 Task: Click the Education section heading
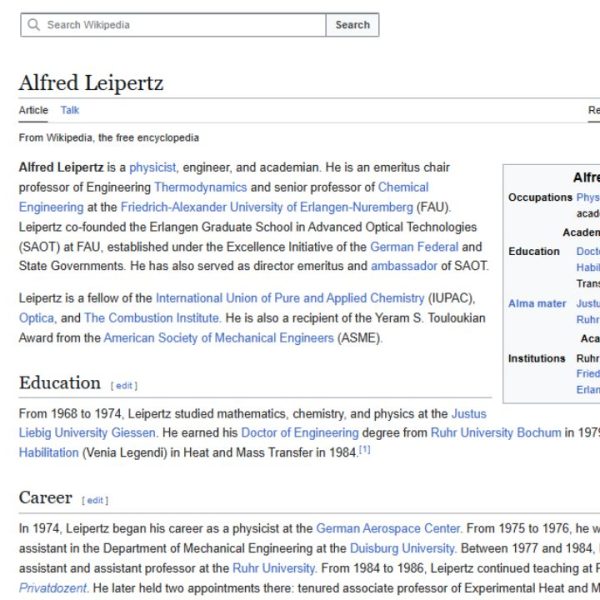[60, 383]
